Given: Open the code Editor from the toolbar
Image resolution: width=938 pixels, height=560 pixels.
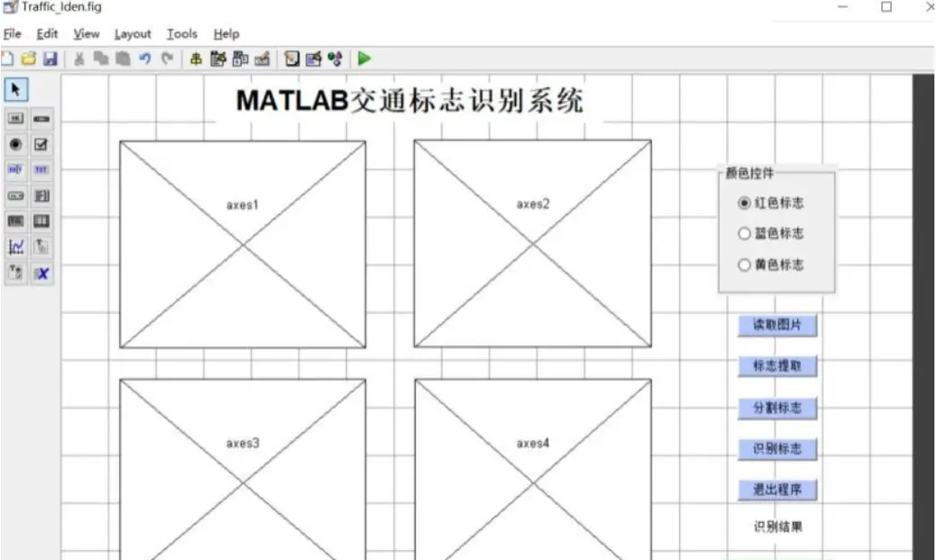Looking at the screenshot, I should [292, 59].
